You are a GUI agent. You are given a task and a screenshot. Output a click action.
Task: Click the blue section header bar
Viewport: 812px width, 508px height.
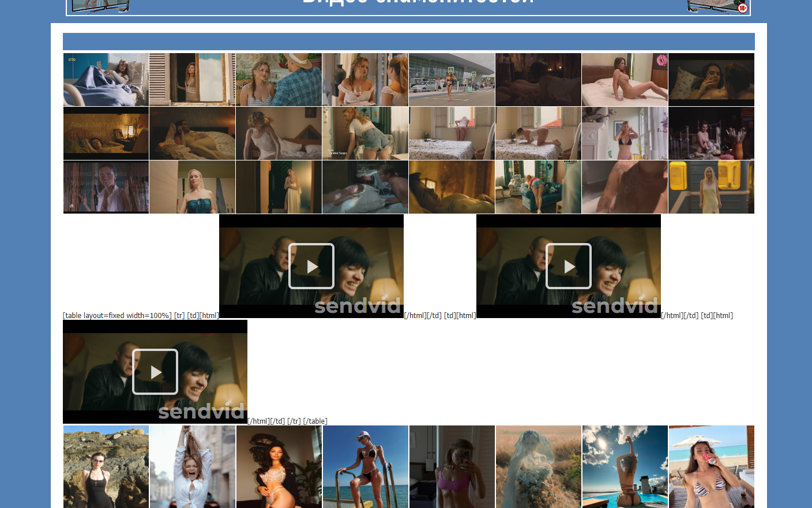coord(408,42)
